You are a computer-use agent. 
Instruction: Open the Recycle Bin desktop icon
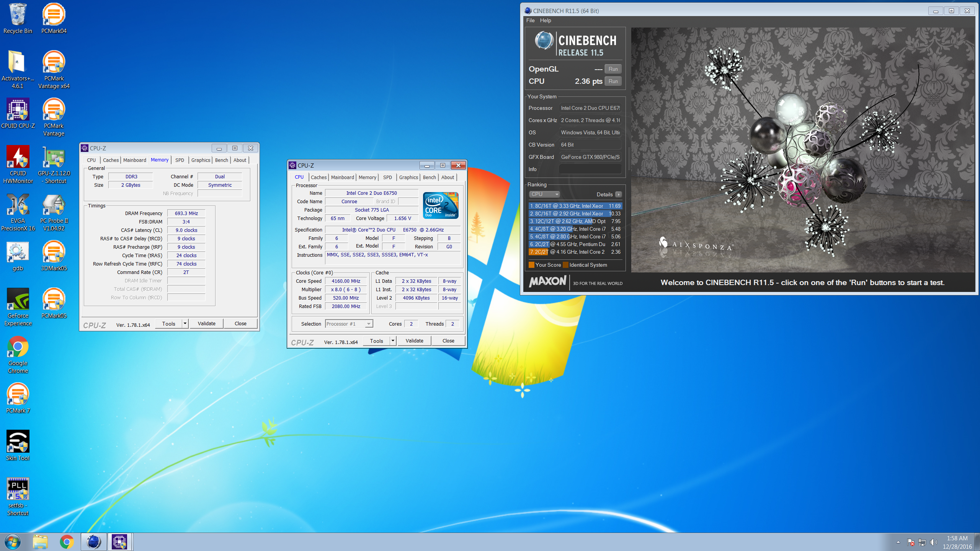pyautogui.click(x=18, y=18)
